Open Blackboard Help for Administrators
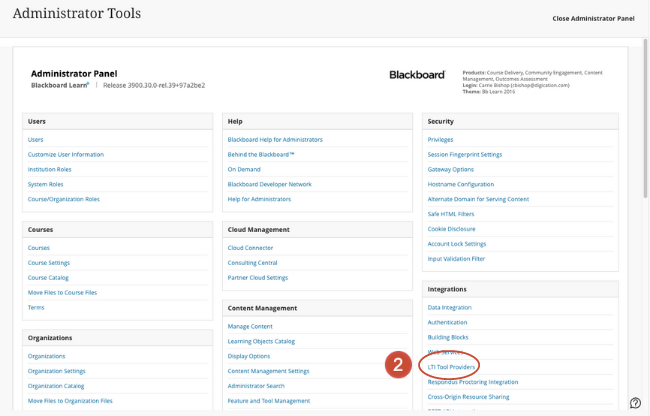Screen dimensions: 650x416 tap(275, 140)
